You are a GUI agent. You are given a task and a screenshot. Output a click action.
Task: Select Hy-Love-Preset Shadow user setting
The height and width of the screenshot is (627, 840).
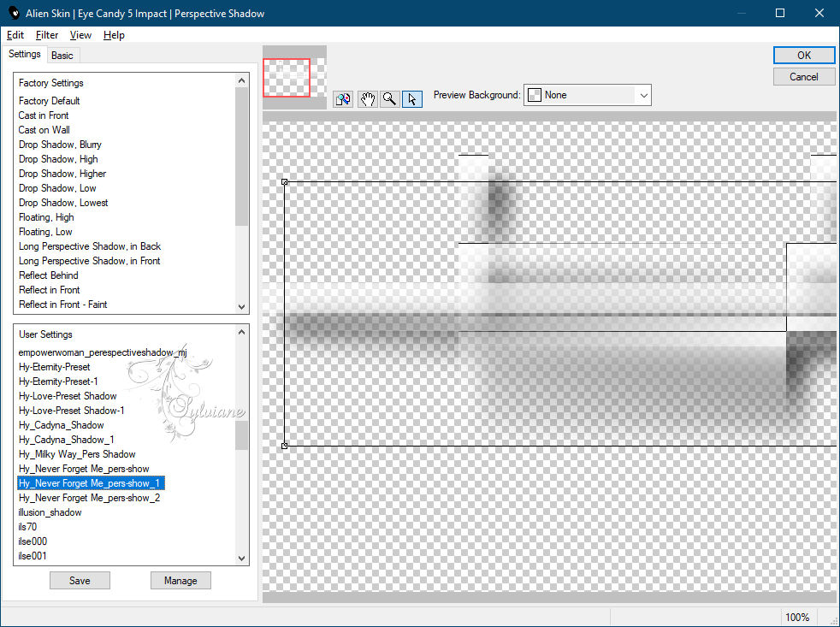68,395
